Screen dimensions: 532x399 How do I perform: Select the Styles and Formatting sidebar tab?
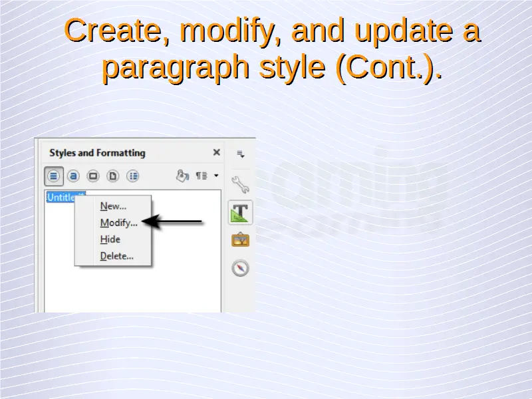[x=240, y=213]
